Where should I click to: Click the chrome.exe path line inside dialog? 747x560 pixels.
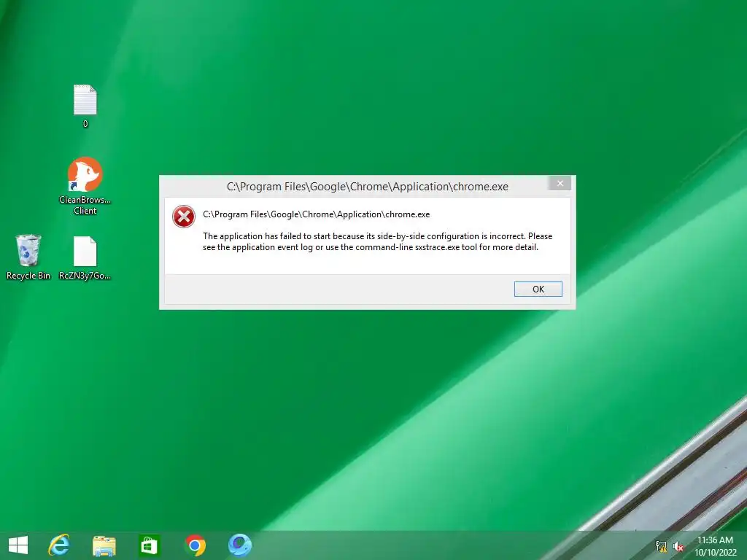[317, 214]
